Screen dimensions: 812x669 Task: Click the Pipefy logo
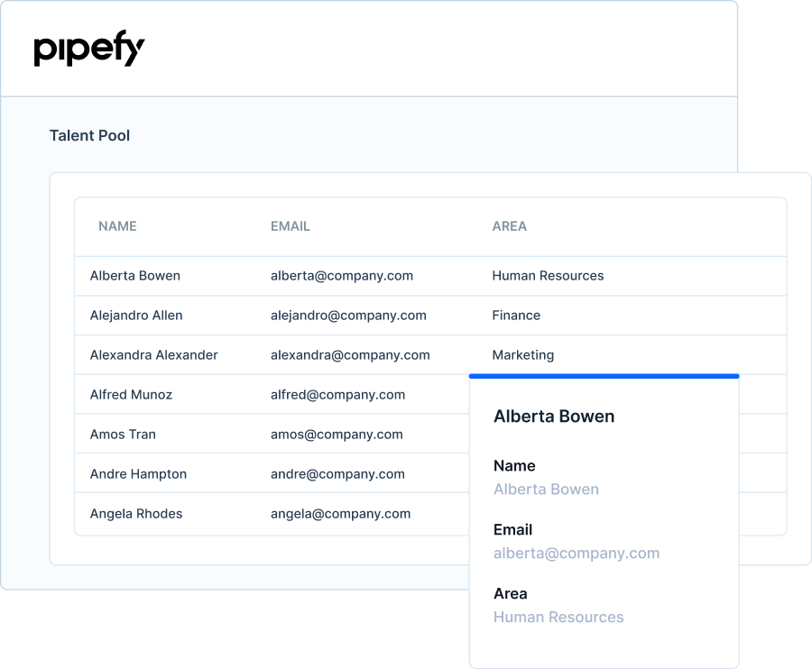point(89,50)
